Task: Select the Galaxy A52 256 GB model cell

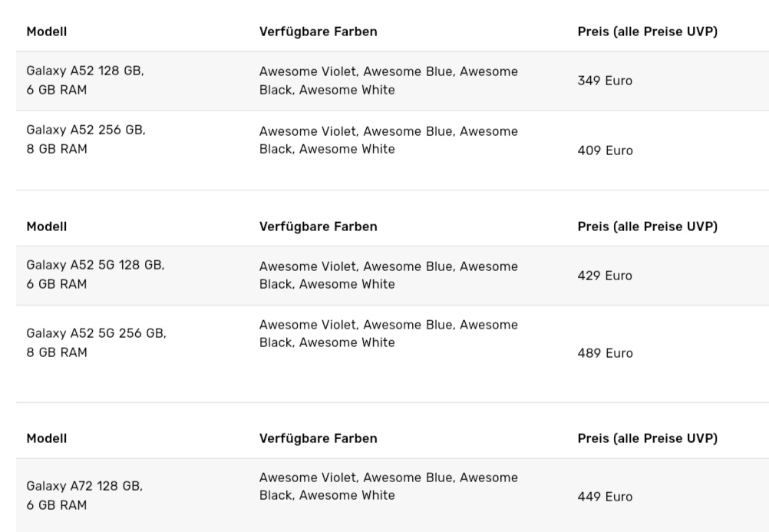Action: [x=85, y=140]
